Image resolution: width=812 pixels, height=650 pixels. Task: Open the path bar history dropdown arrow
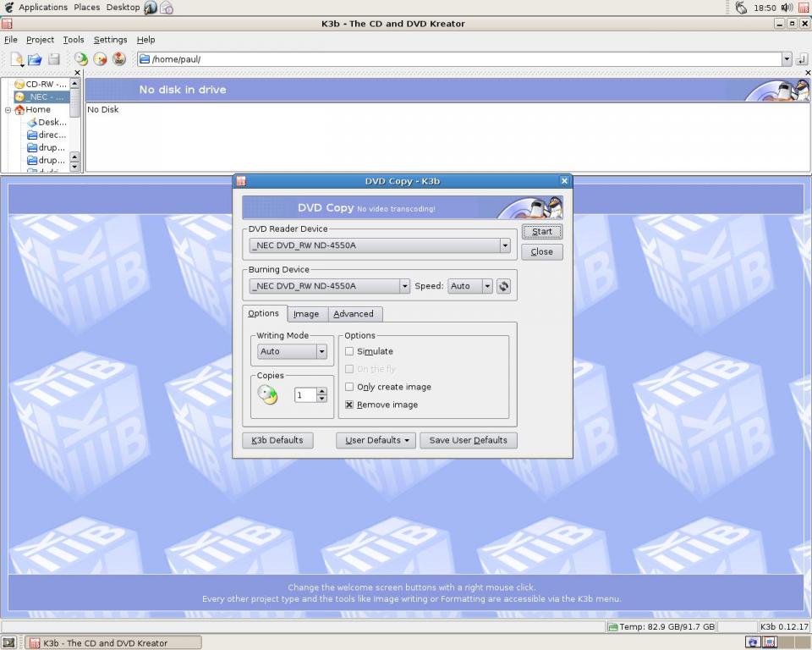pyautogui.click(x=787, y=59)
